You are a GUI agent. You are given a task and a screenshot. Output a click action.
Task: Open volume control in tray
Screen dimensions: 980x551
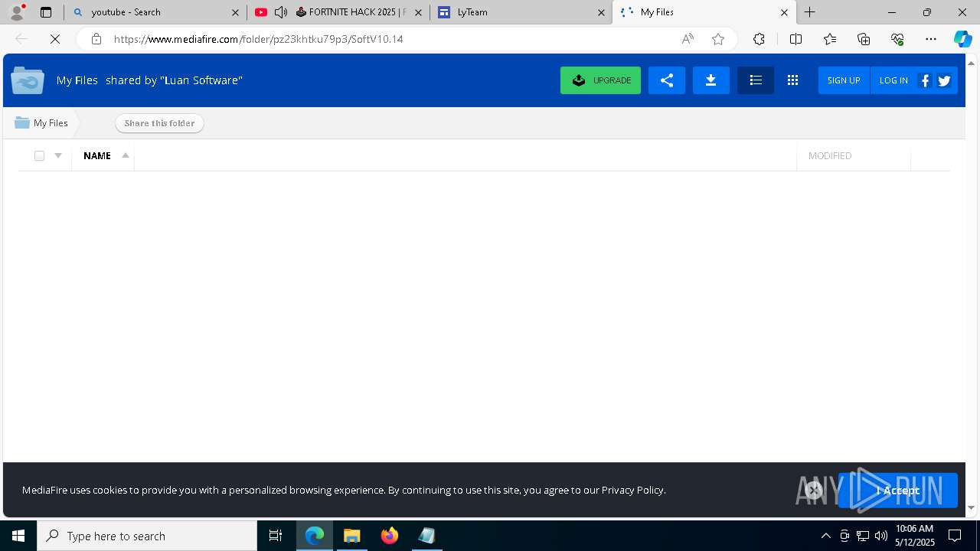(x=881, y=536)
